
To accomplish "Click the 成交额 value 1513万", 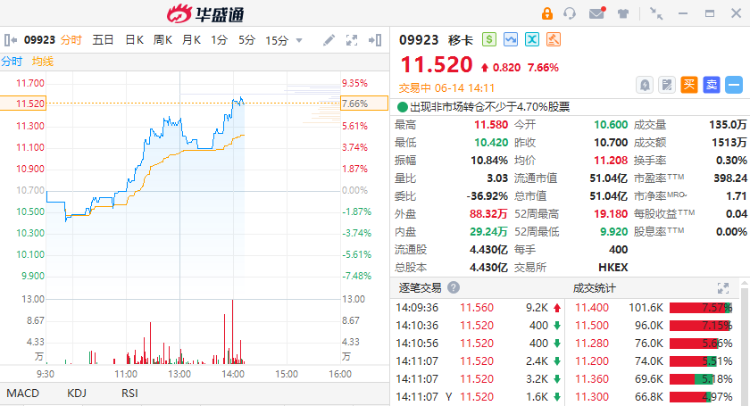I will pyautogui.click(x=729, y=143).
